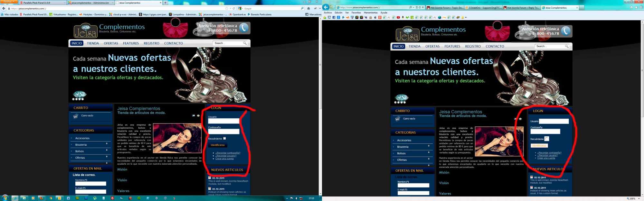This screenshot has height=201, width=644.
Task: Tick Recuérdeme in the Firefox login box
Action: (225, 139)
